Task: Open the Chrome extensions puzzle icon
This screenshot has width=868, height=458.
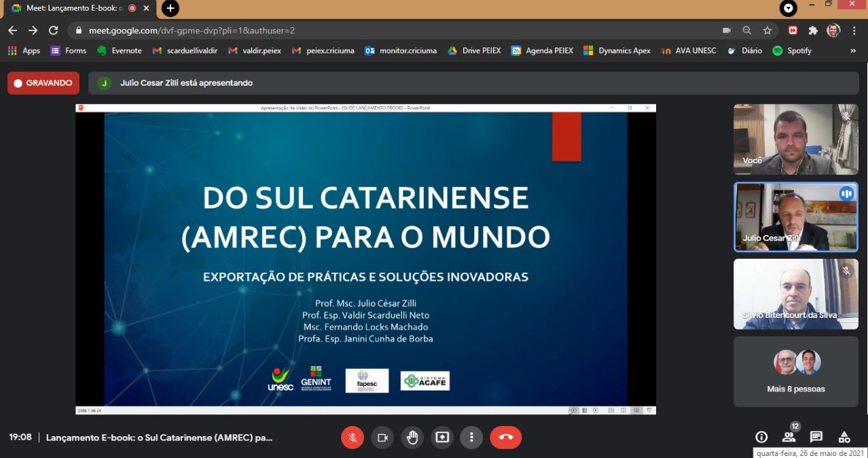Action: pos(813,31)
